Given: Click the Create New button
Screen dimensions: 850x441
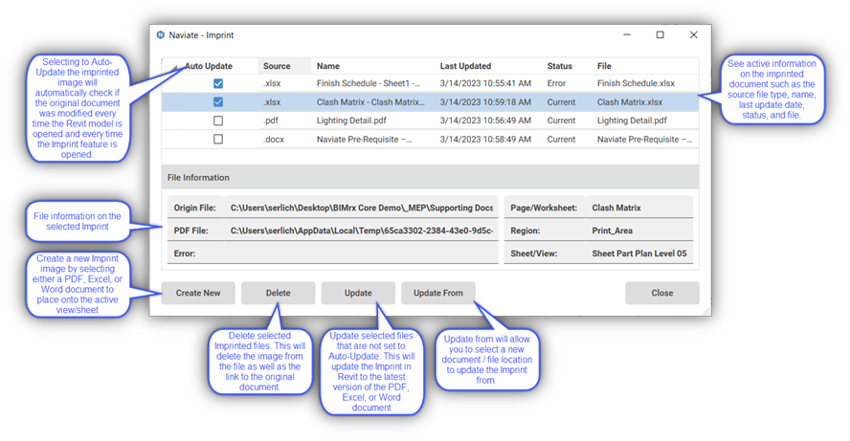Looking at the screenshot, I should pos(198,293).
